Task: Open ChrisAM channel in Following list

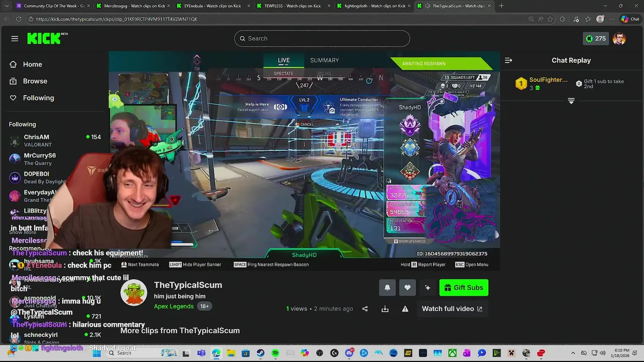Action: pyautogui.click(x=55, y=140)
